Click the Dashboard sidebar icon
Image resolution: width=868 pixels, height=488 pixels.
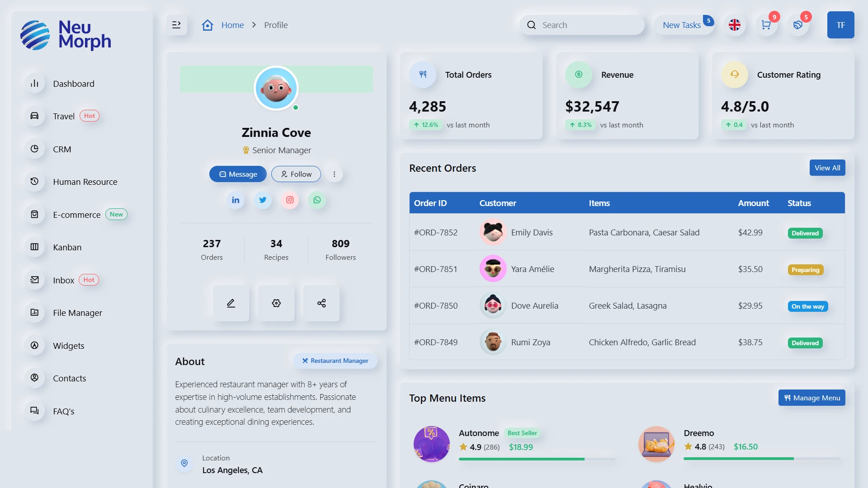(34, 84)
